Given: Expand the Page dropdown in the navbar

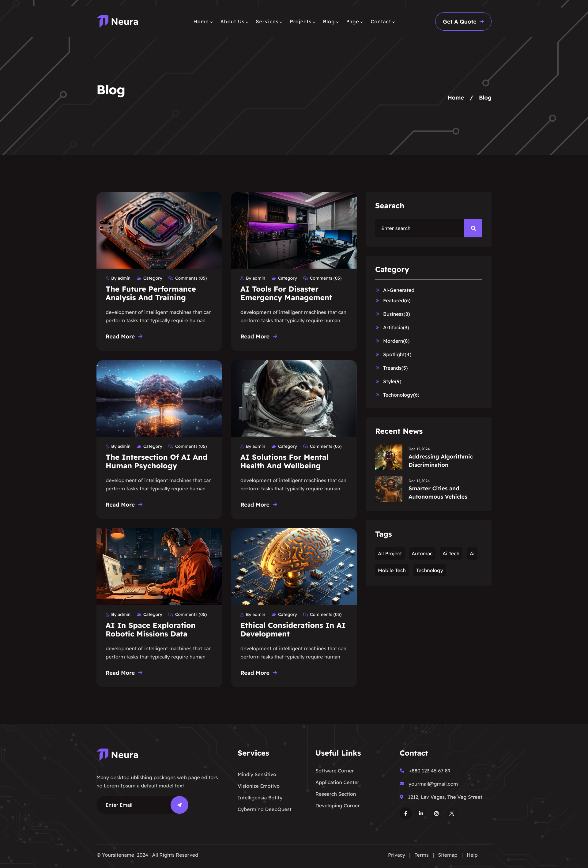Looking at the screenshot, I should (x=353, y=22).
